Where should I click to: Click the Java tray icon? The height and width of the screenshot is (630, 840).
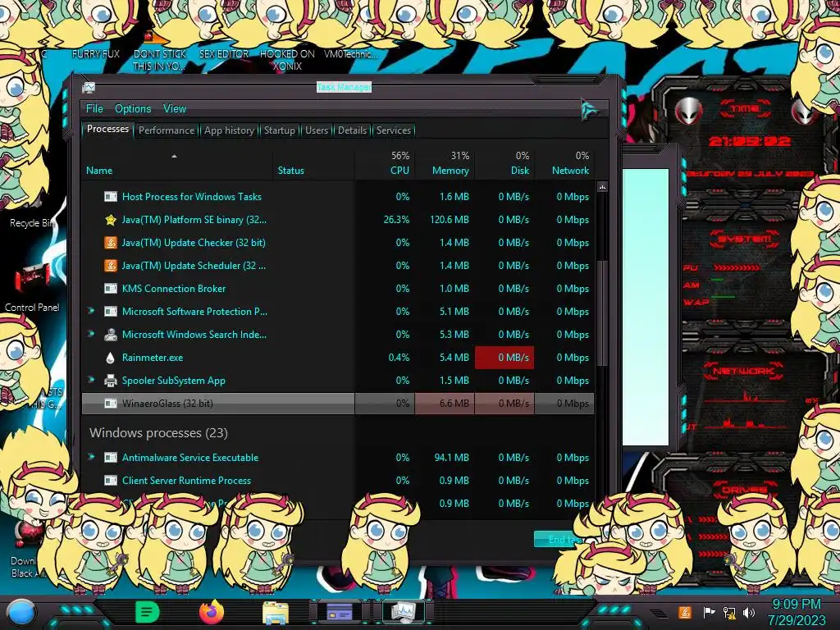pyautogui.click(x=684, y=612)
